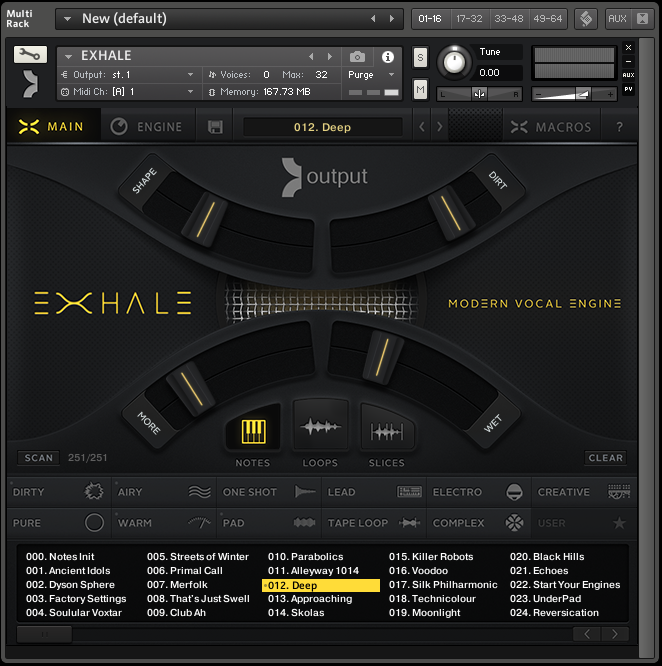This screenshot has width=662, height=666.
Task: Click the floppy disk save preset icon
Action: point(215,127)
